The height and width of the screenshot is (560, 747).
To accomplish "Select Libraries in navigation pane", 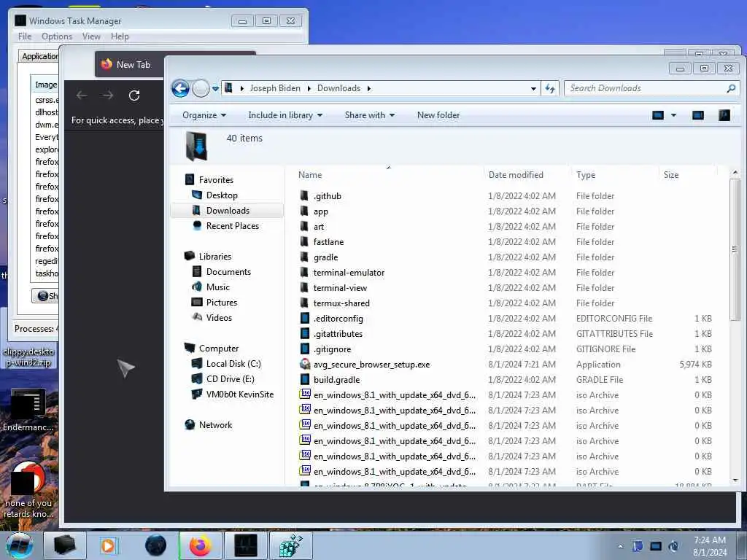I will 215,256.
